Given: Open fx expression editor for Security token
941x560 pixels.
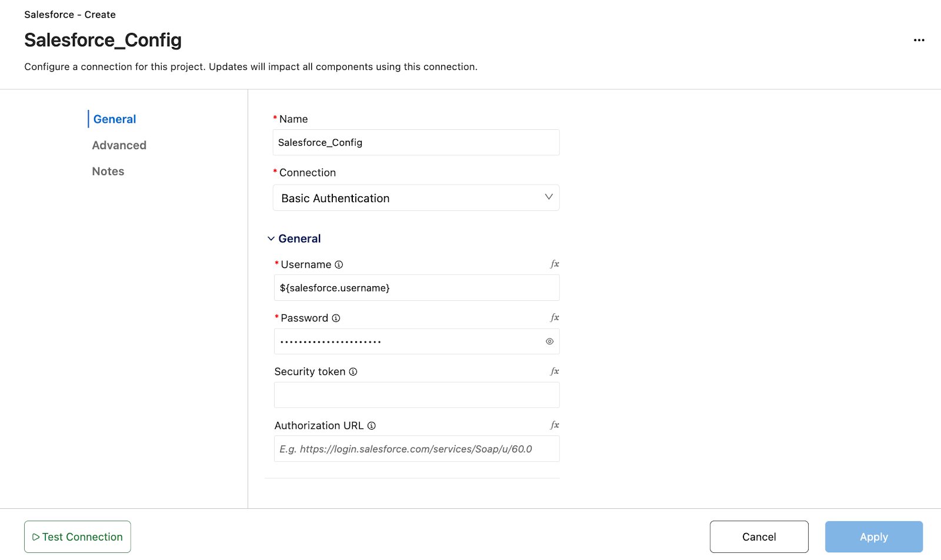Looking at the screenshot, I should (555, 371).
